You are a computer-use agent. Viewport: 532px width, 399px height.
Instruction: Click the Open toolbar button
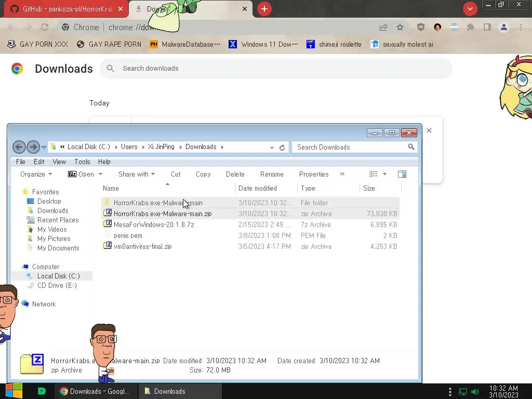[x=81, y=174]
